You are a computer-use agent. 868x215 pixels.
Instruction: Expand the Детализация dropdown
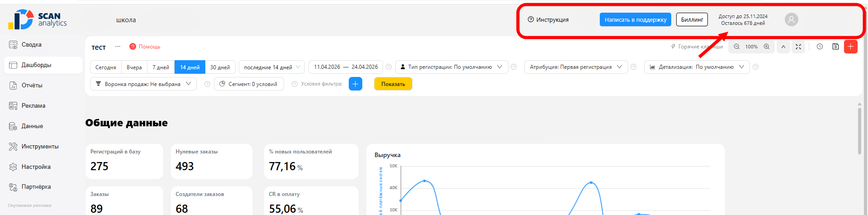(697, 67)
